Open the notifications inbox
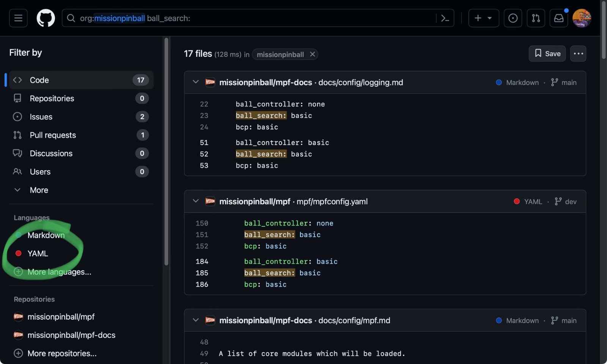The image size is (607, 364). click(x=559, y=18)
